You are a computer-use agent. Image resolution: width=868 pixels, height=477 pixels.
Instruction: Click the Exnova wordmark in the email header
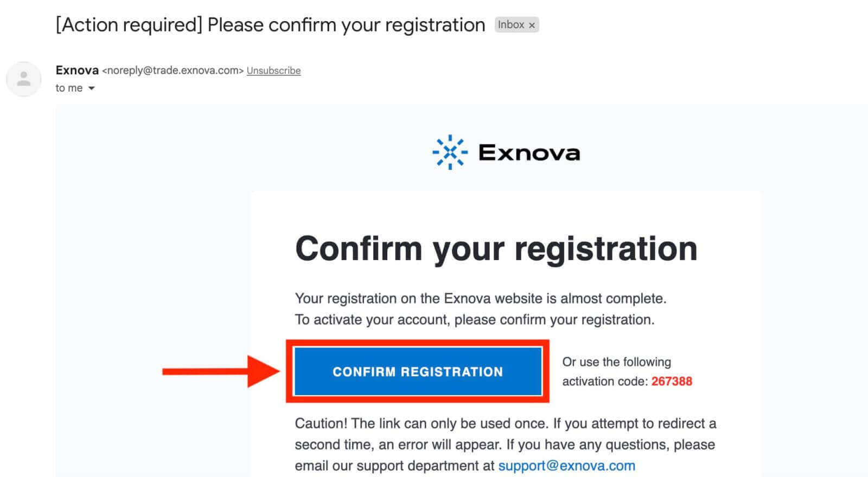pos(529,153)
